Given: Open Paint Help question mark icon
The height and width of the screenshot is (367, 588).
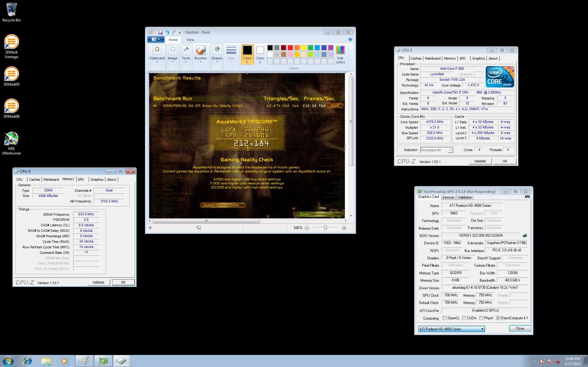Looking at the screenshot, I should (350, 39).
